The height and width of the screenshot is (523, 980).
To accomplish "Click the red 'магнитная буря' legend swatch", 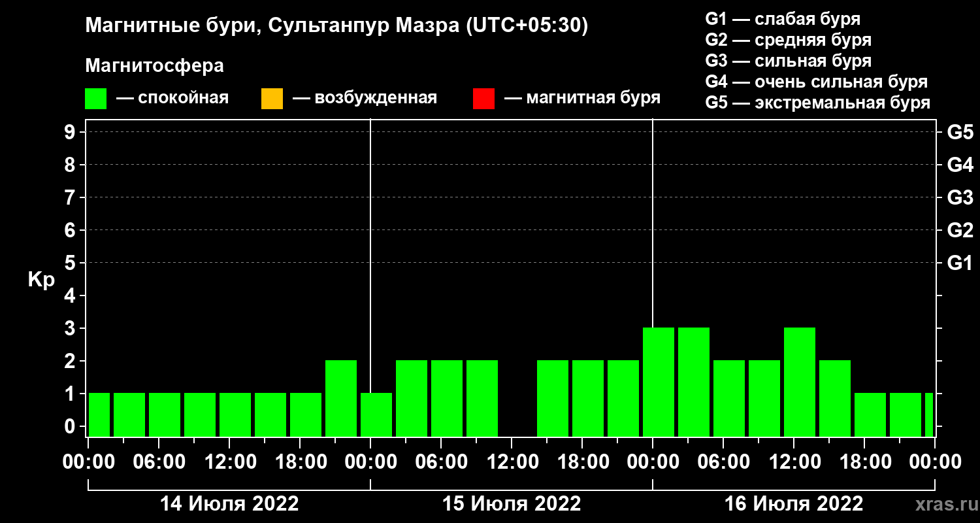I will (x=483, y=99).
